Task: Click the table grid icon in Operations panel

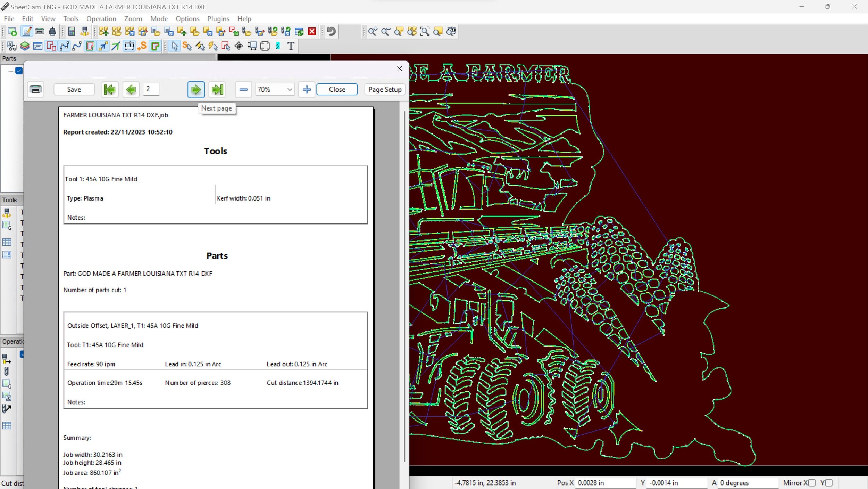Action: [7, 425]
